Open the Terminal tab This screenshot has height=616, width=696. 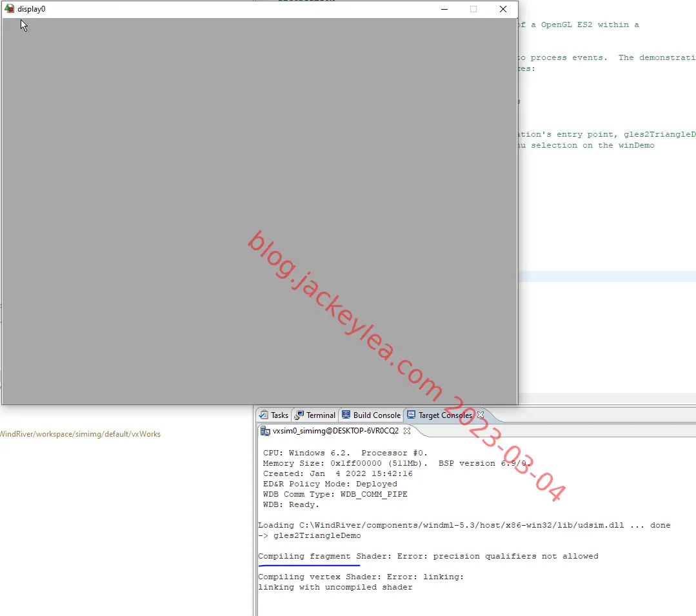click(321, 415)
